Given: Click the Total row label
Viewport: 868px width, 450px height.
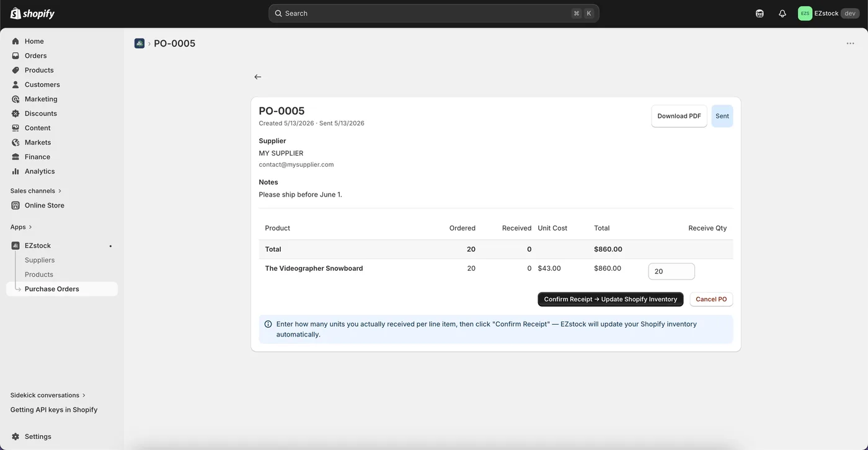Looking at the screenshot, I should click(x=273, y=249).
